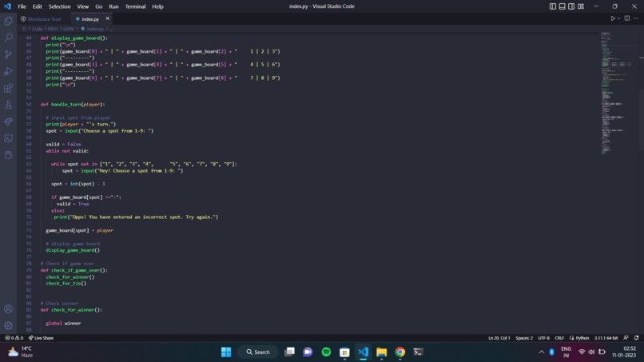This screenshot has height=362, width=644.
Task: Open errors and warnings problems indicator
Action: click(x=14, y=338)
